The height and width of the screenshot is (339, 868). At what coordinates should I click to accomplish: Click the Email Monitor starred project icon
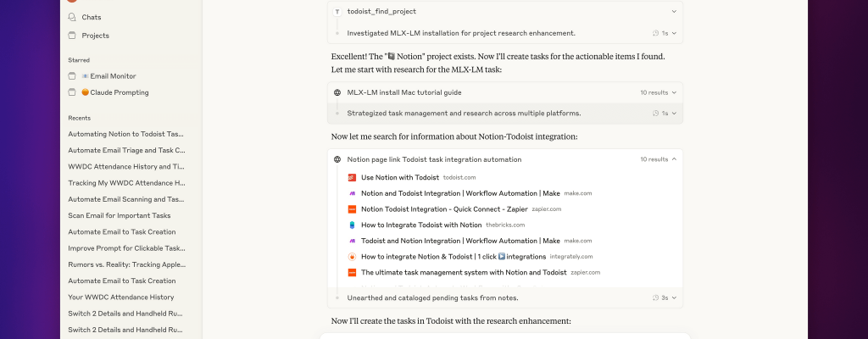(72, 76)
